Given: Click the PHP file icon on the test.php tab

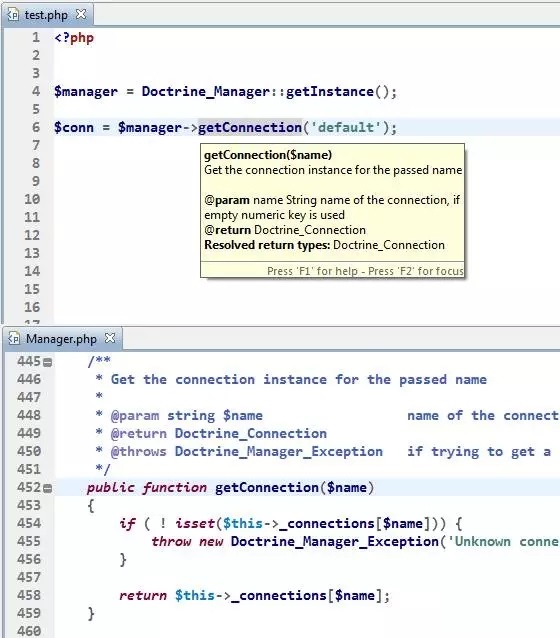Looking at the screenshot, I should coord(13,15).
